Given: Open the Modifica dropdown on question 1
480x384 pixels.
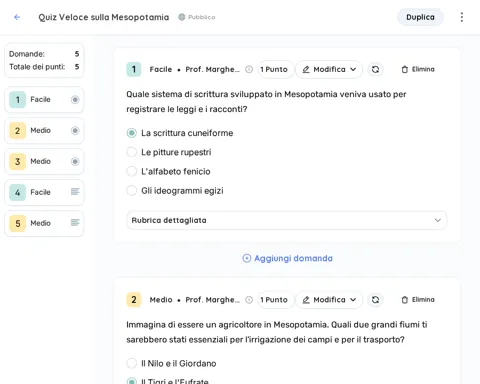Looking at the screenshot, I should (x=329, y=69).
